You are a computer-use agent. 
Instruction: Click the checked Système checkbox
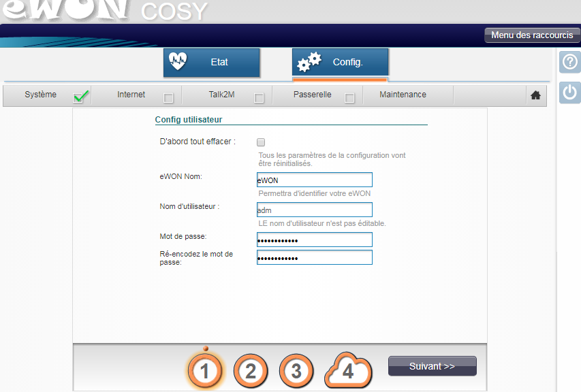tap(80, 97)
